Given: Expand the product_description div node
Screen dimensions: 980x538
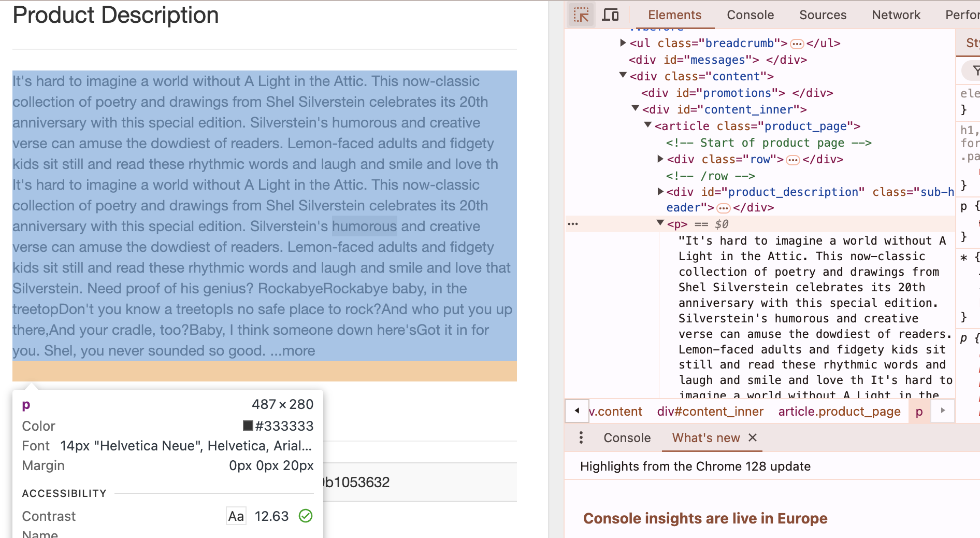Looking at the screenshot, I should (660, 192).
